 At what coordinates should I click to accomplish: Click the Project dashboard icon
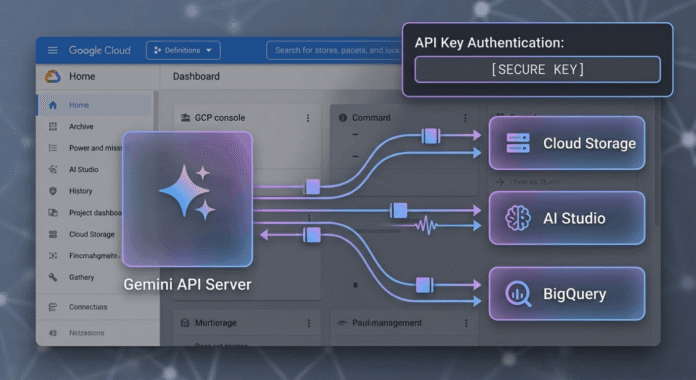[x=53, y=213]
